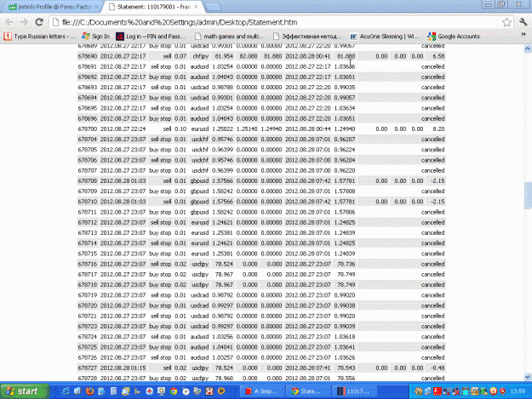Launch Chrome from the quick launch bar
This screenshot has width=532, height=399.
coord(174,391)
